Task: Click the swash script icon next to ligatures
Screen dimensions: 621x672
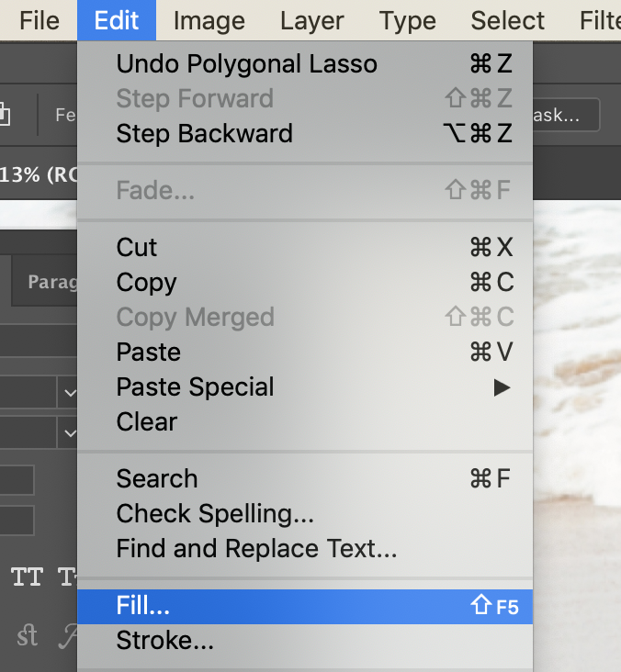Action: (x=68, y=635)
